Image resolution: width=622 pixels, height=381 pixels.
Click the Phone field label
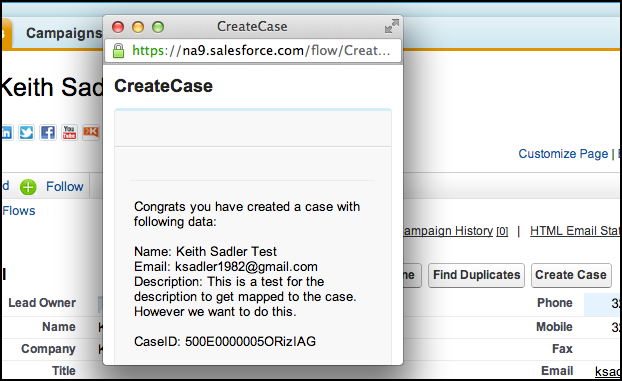pyautogui.click(x=555, y=303)
